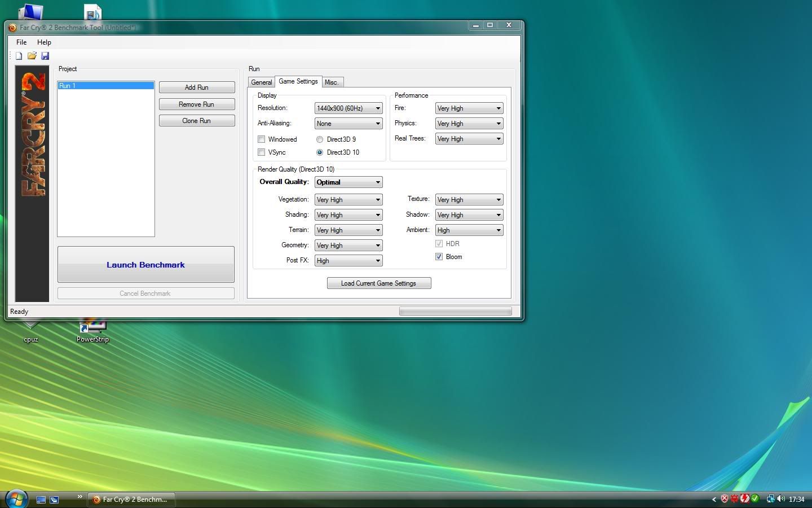Enable the VSync checkbox
812x508 pixels.
[261, 152]
